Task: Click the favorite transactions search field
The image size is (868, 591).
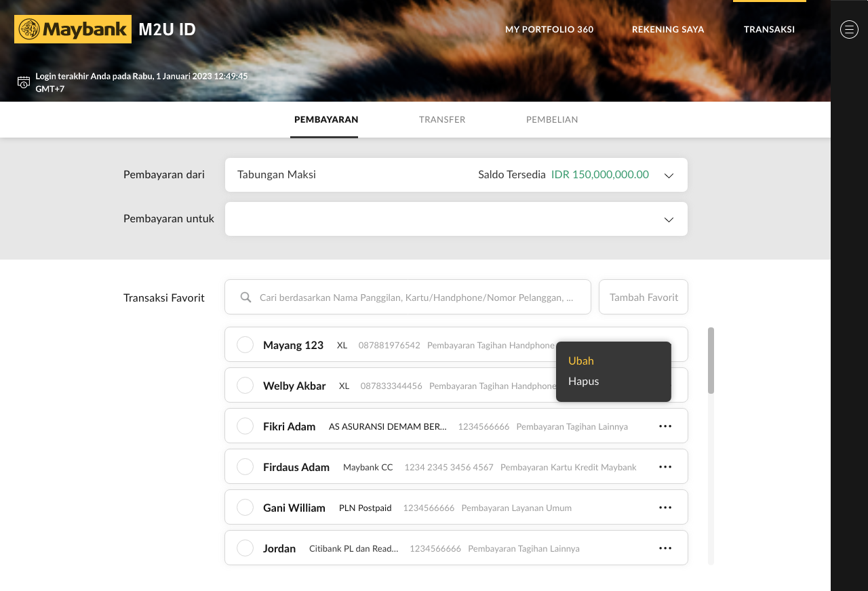Action: 415,298
